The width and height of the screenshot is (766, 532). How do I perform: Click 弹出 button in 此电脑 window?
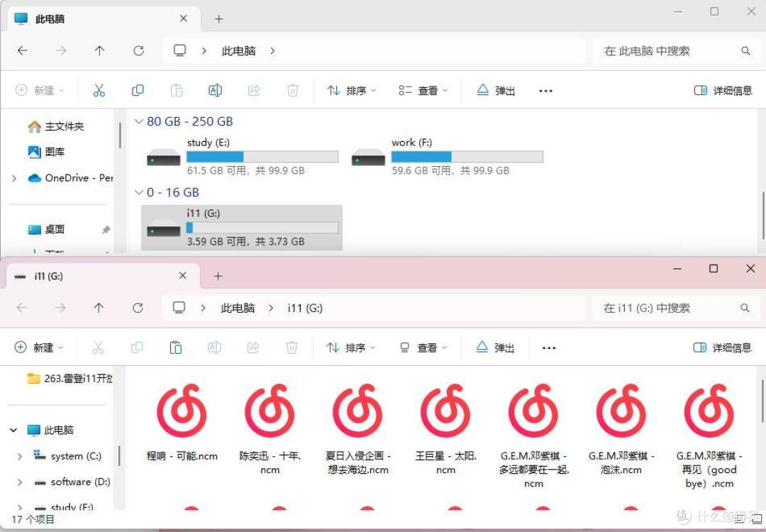pyautogui.click(x=496, y=90)
